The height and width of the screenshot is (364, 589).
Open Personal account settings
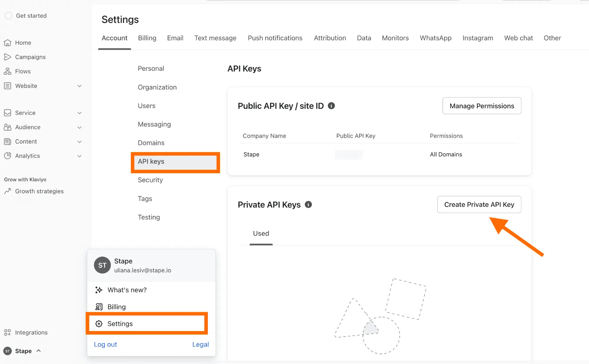point(151,69)
